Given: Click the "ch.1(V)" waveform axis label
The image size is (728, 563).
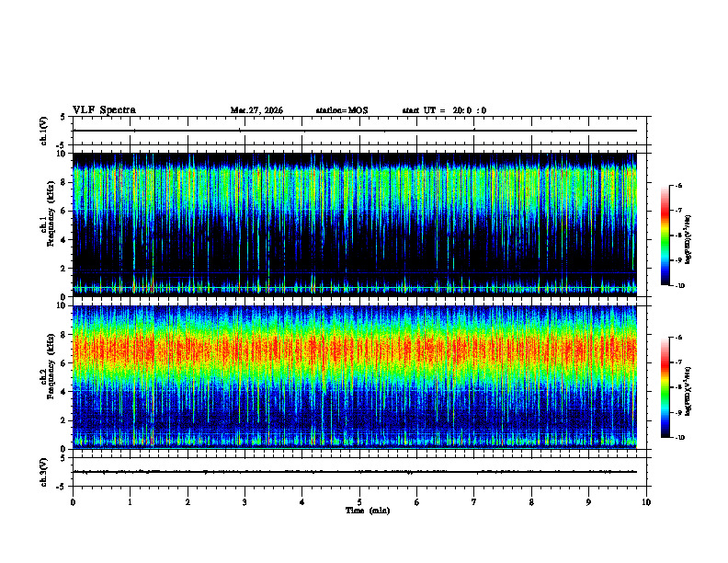Looking at the screenshot, I should click(x=44, y=131).
